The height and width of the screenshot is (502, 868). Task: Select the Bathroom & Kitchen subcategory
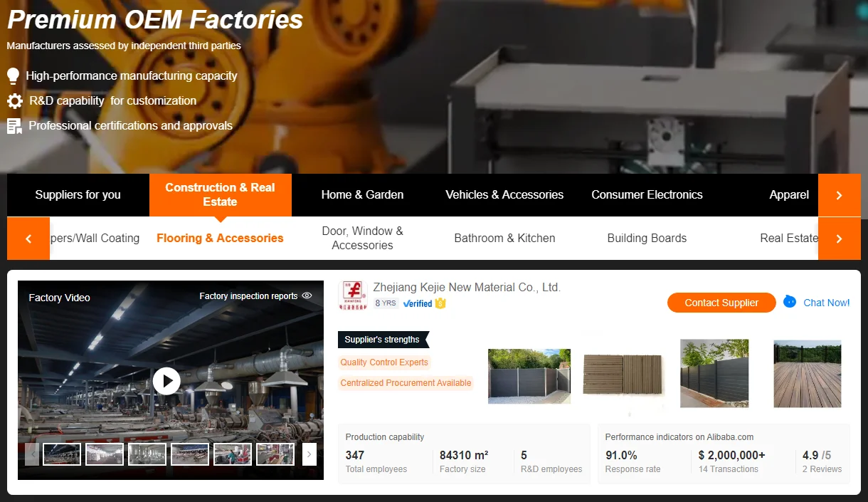pos(504,239)
